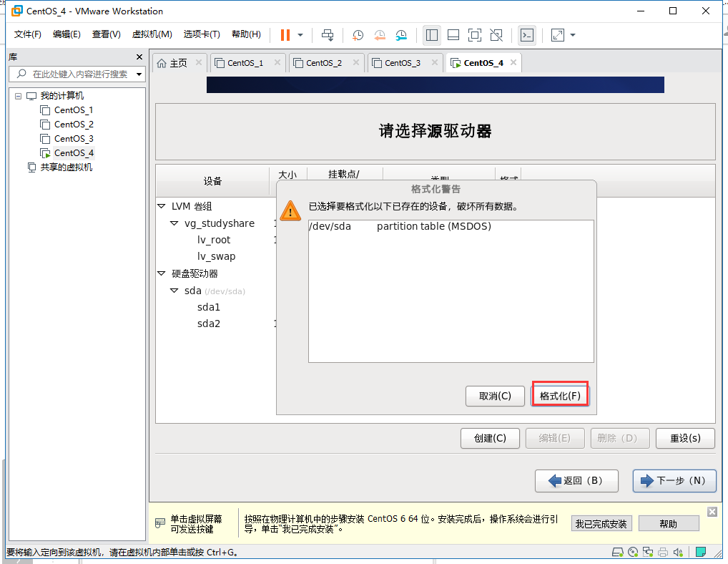This screenshot has width=728, height=564.
Task: Click the sound card status icon
Action: [679, 552]
